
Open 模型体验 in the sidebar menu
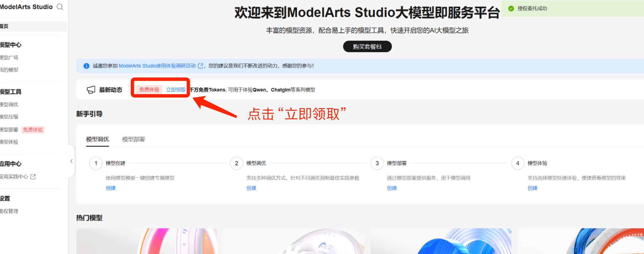[x=9, y=142]
